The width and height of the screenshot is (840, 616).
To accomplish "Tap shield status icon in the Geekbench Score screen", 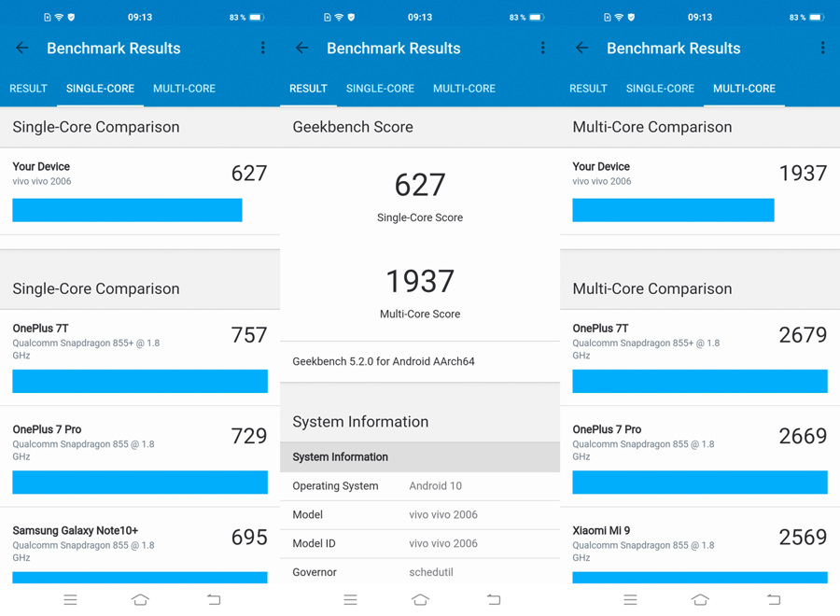I will pyautogui.click(x=352, y=17).
